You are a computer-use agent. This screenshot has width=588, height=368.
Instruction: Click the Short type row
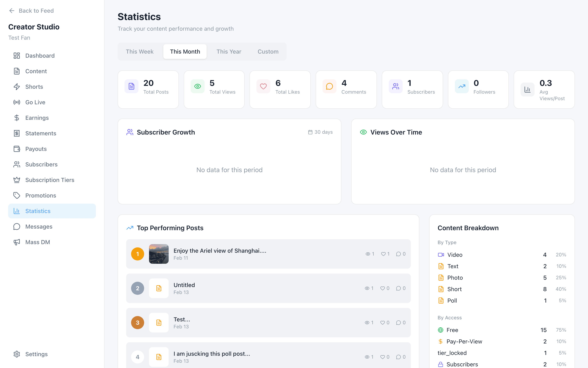click(502, 289)
